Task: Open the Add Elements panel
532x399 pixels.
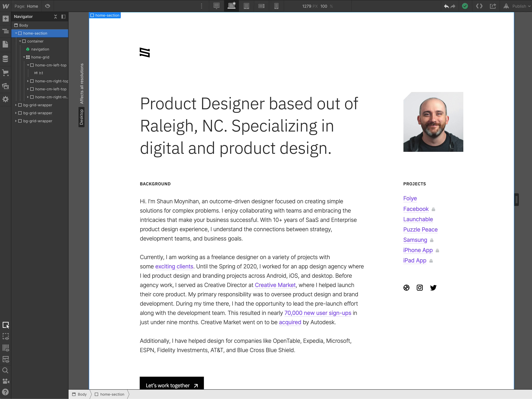Action: point(6,19)
